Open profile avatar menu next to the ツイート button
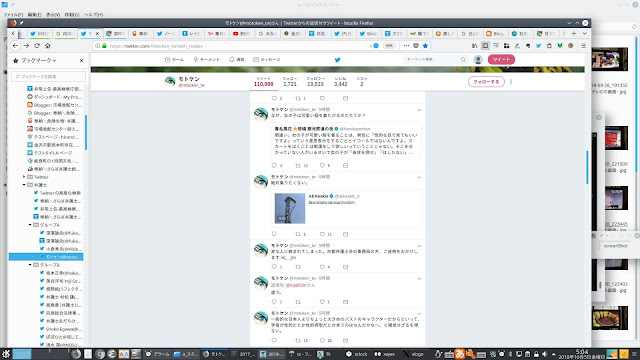 (478, 60)
